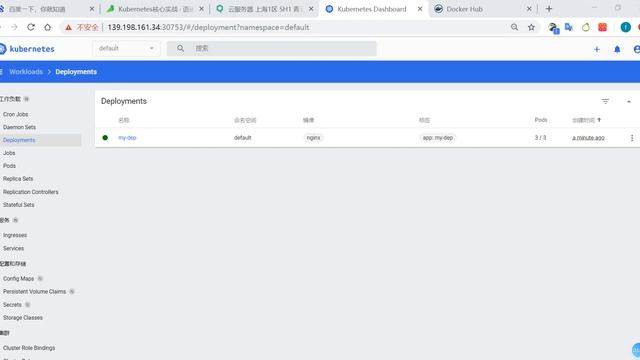Open the Deployments filter icon
This screenshot has height=360, width=640.
605,101
